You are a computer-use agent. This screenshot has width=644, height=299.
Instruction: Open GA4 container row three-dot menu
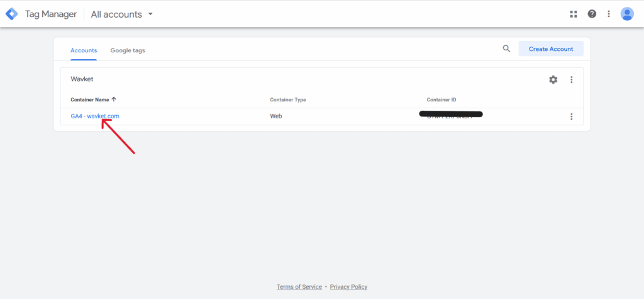571,117
